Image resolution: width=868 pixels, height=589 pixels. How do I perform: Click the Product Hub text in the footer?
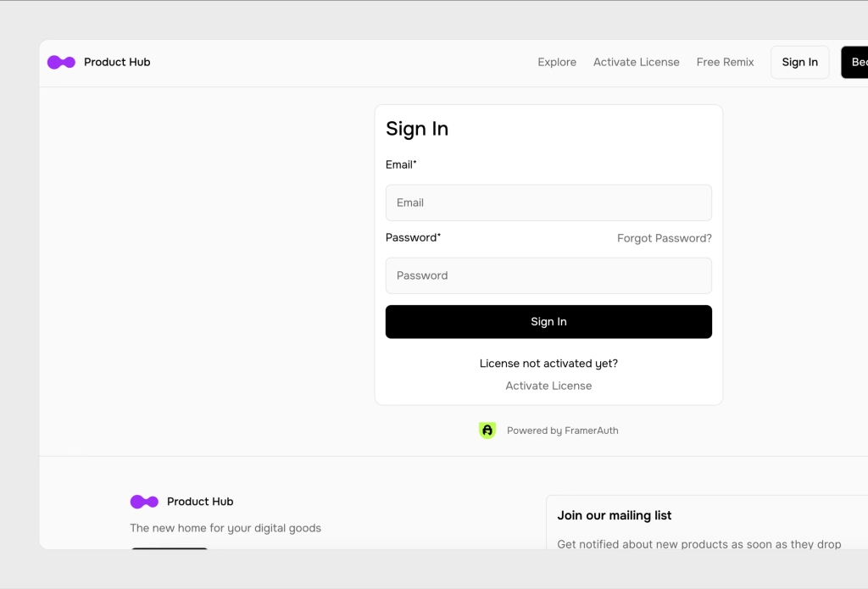(199, 501)
